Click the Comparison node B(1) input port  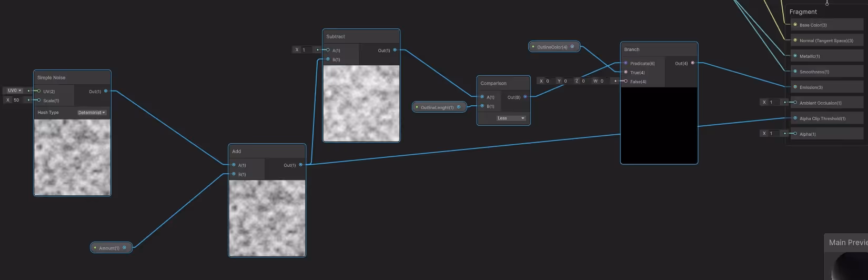click(x=482, y=106)
